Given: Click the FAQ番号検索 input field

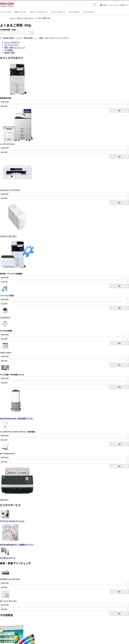Looking at the screenshot, I should click(15, 33).
